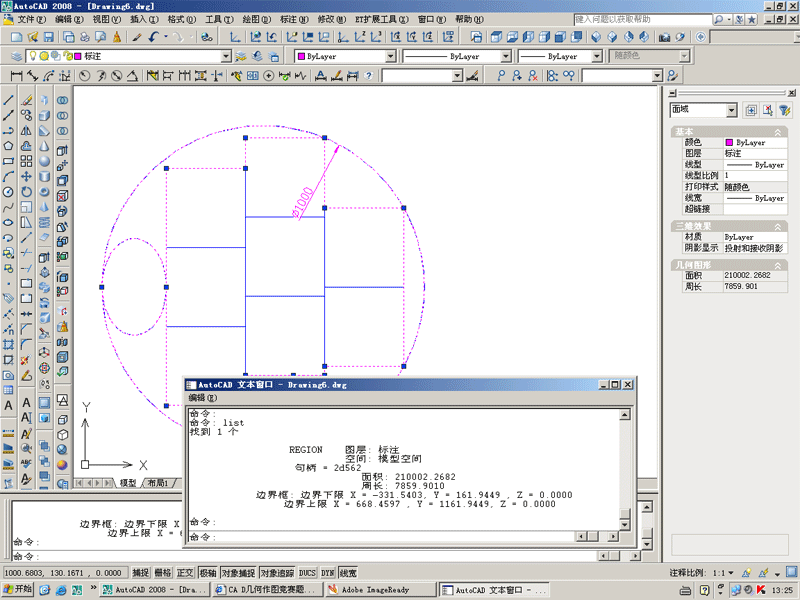Click the New drawing icon
Viewport: 800px width, 600px height.
[16, 37]
